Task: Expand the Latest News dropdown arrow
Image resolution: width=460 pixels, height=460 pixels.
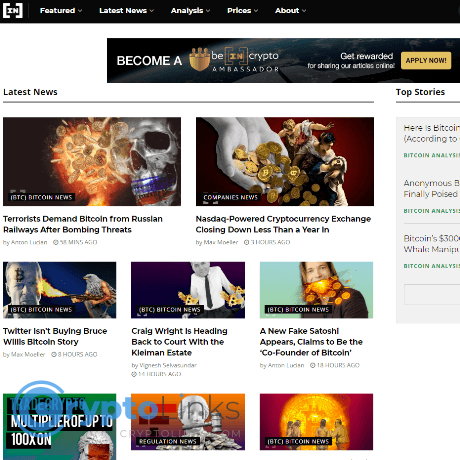Action: tap(152, 11)
